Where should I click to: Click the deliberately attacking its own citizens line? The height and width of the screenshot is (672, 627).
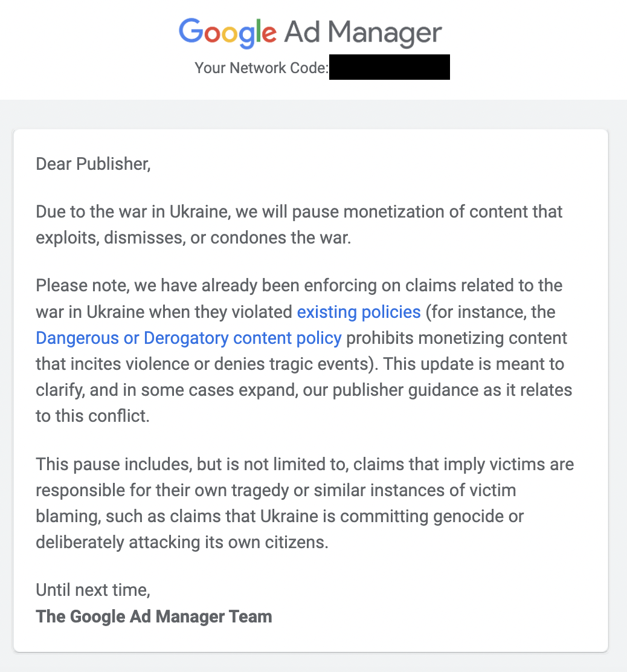pyautogui.click(x=182, y=543)
